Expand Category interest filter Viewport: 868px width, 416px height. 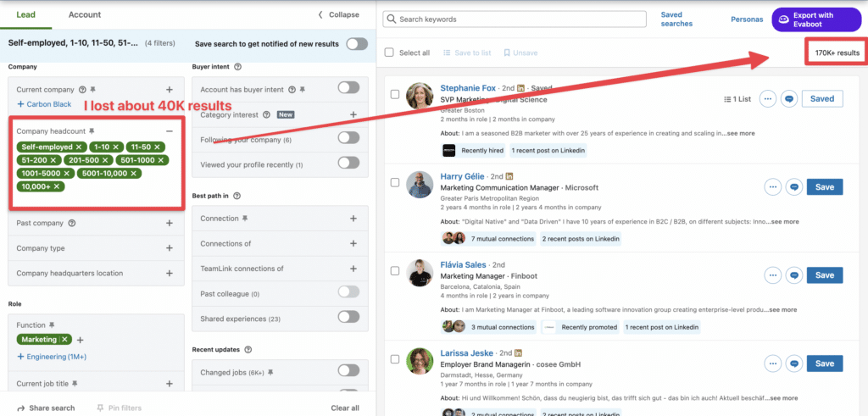(353, 114)
